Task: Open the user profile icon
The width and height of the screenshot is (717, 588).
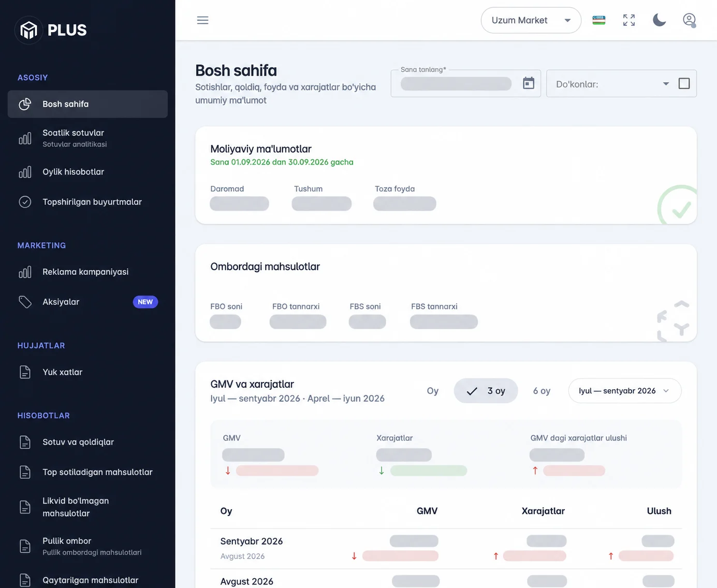Action: click(689, 20)
